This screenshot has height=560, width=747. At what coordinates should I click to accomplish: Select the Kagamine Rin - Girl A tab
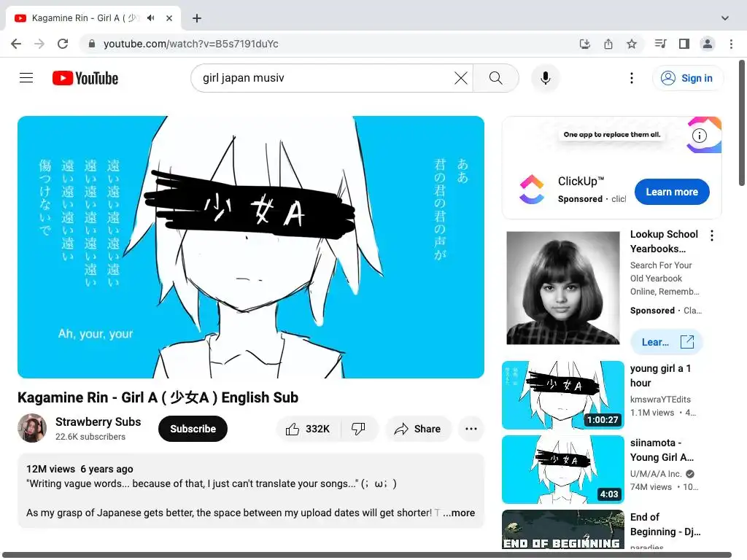[93, 18]
